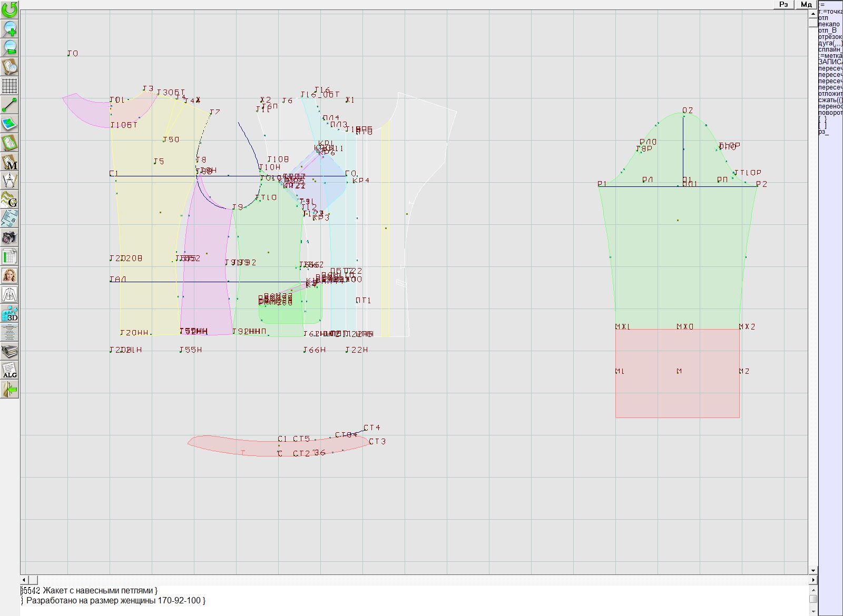The image size is (843, 616).
Task: Select 'сплайн' in the operators list
Action: (830, 49)
